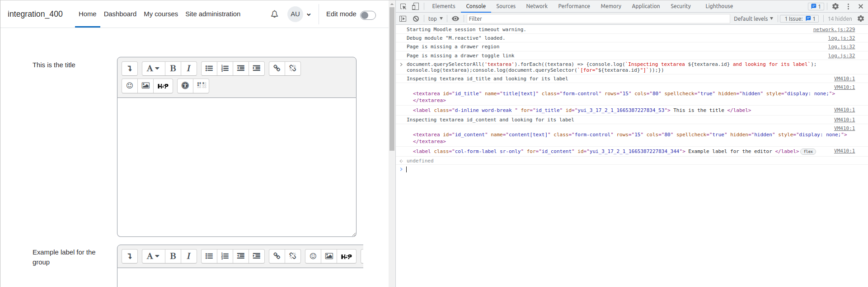Click inside the title editor text area
Image resolution: width=868 pixels, height=287 pixels.
coord(237,167)
